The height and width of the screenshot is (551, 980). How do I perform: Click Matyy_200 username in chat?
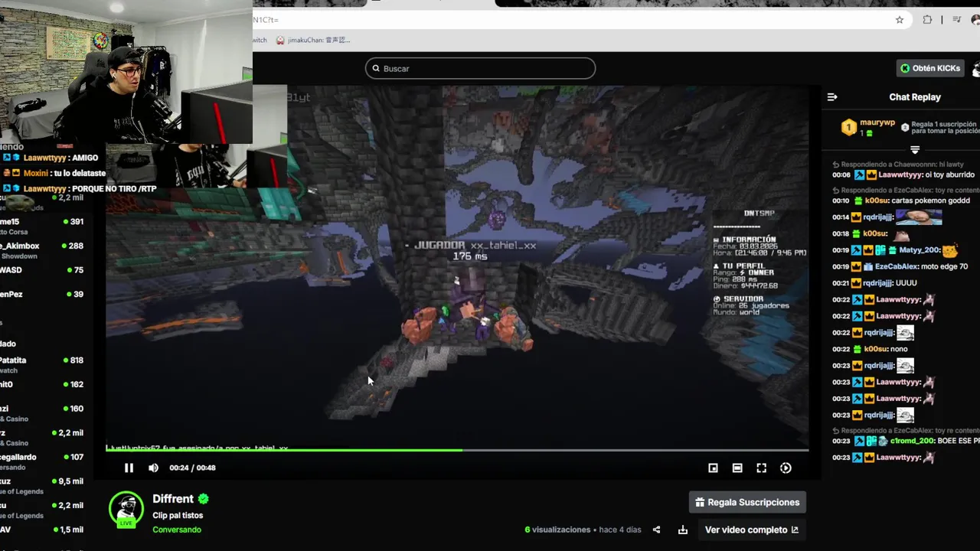[x=919, y=250]
